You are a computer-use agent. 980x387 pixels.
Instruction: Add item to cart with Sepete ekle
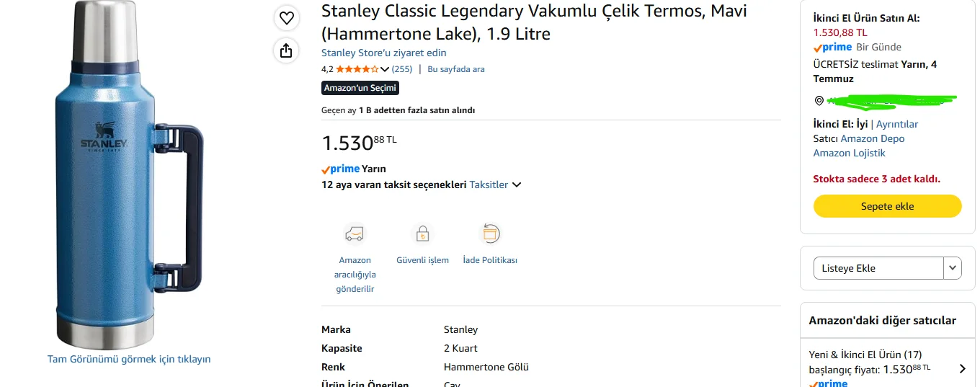coord(887,206)
